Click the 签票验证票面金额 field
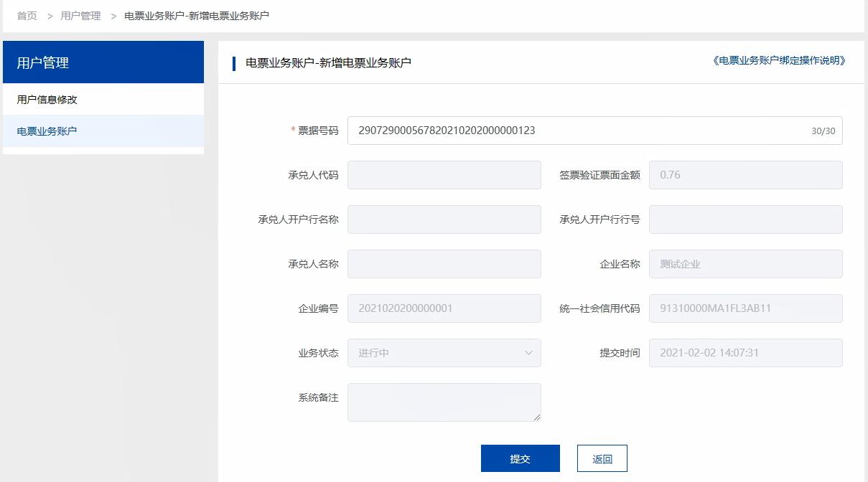This screenshot has height=482, width=868. tap(745, 174)
